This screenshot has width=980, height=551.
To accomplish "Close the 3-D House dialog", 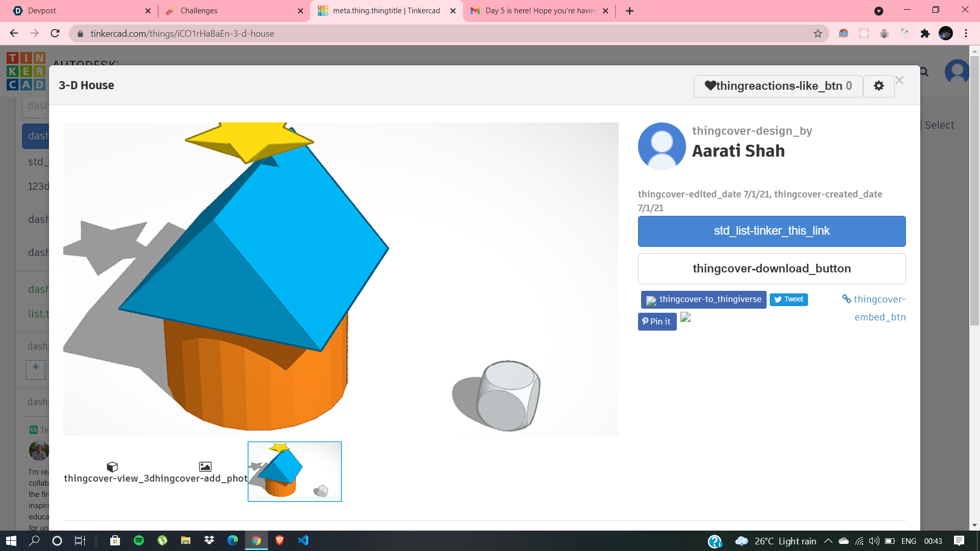I will coord(899,81).
